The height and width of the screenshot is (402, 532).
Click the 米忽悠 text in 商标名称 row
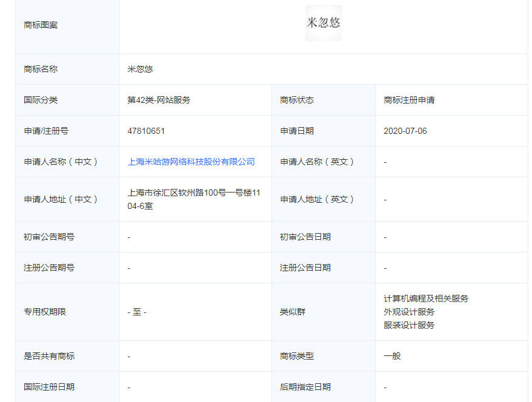pyautogui.click(x=140, y=69)
